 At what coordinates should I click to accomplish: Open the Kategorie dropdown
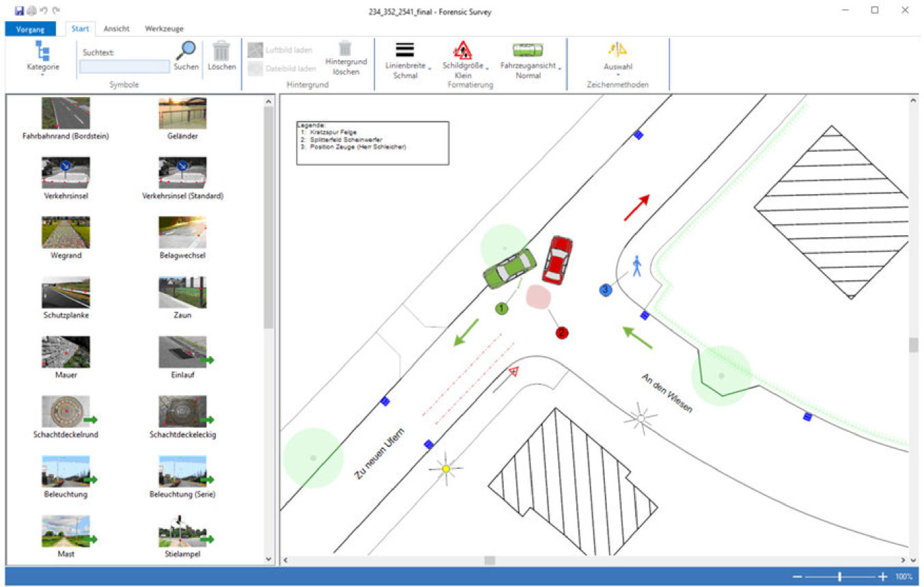(42, 57)
